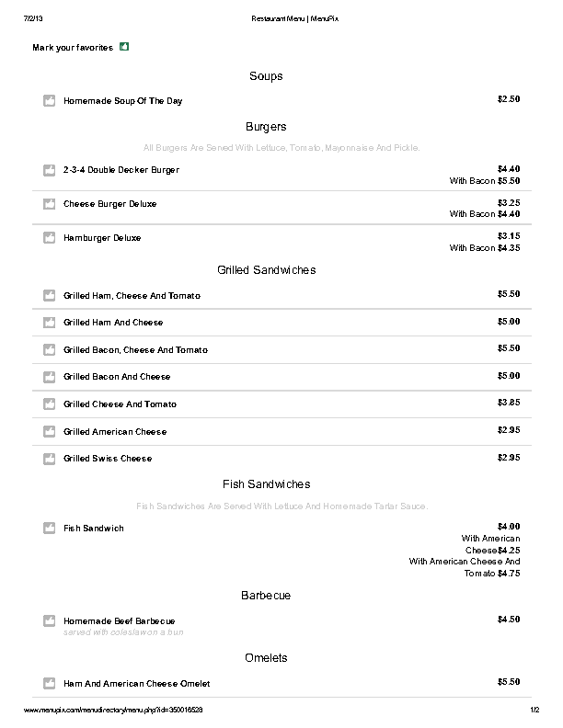Mark Grilled Ham And Cheese as favorite

[50, 323]
